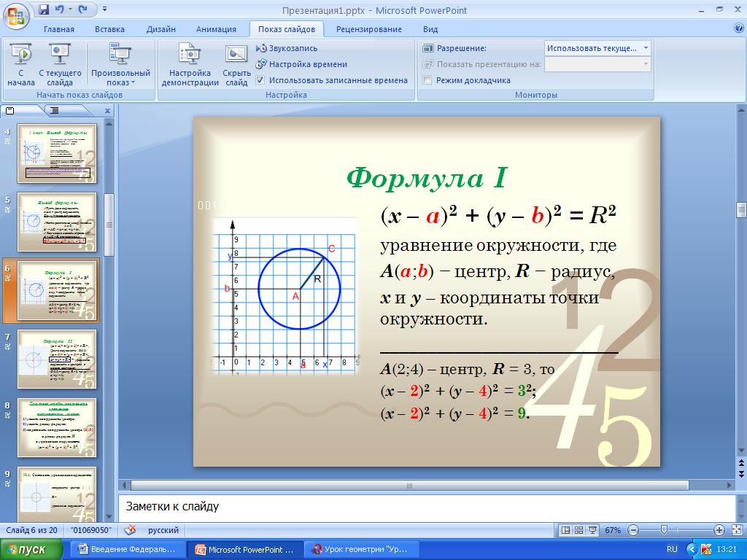Screen dimensions: 747x560
Task: Go to previous slide via double-arrow button
Action: (x=741, y=463)
